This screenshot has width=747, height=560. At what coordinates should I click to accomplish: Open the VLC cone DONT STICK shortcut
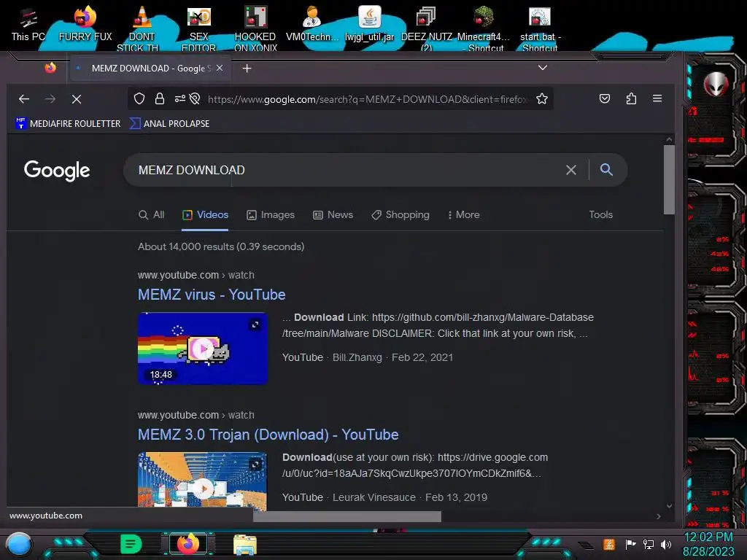(x=142, y=28)
